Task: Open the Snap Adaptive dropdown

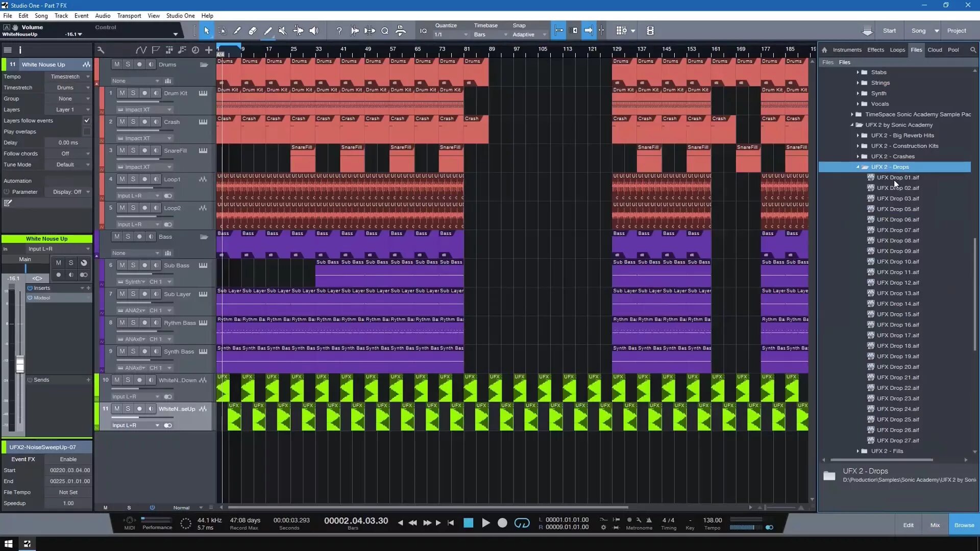Action: 529,35
